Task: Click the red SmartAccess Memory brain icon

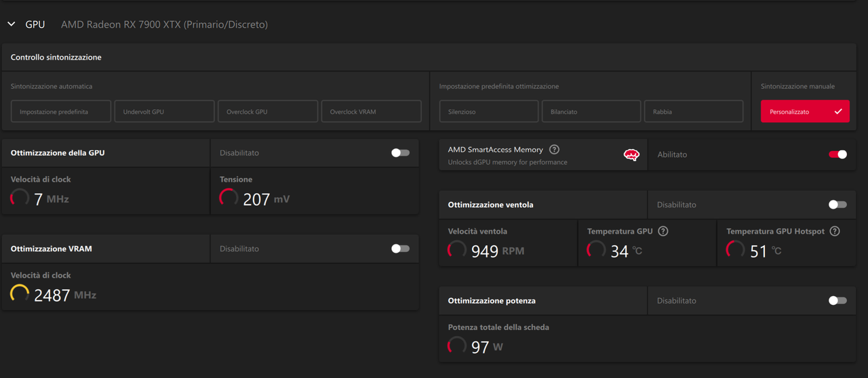Action: (631, 155)
